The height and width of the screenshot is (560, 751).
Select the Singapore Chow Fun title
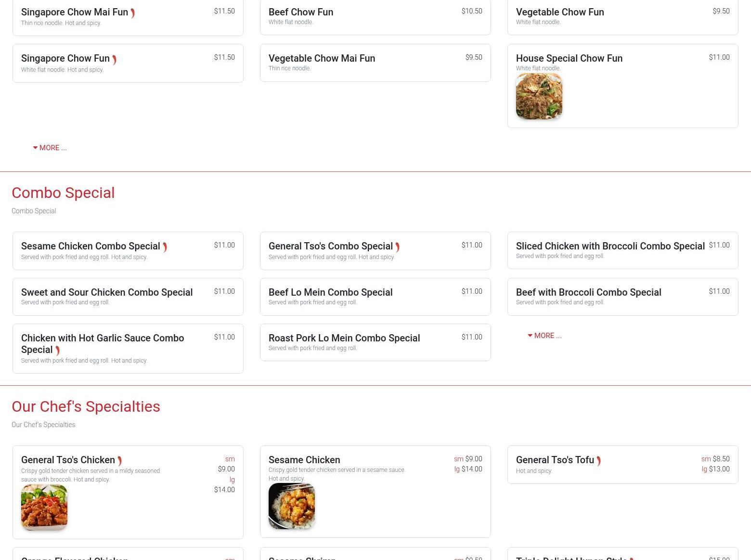tap(65, 58)
